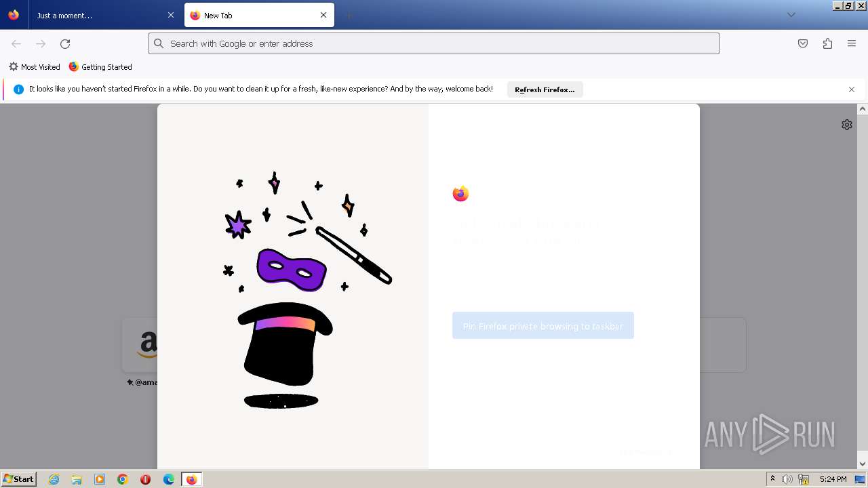This screenshot has width=868, height=488.
Task: Launch Internet Explorer from taskbar
Action: pyautogui.click(x=54, y=479)
